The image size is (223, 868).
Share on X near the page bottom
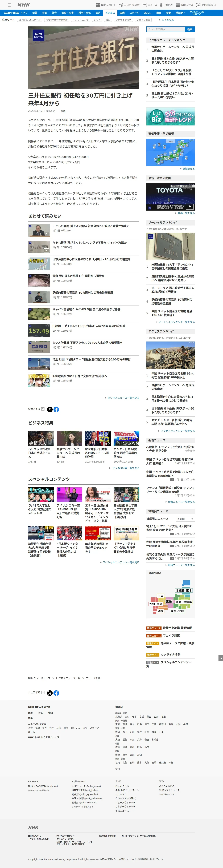pos(50,693)
